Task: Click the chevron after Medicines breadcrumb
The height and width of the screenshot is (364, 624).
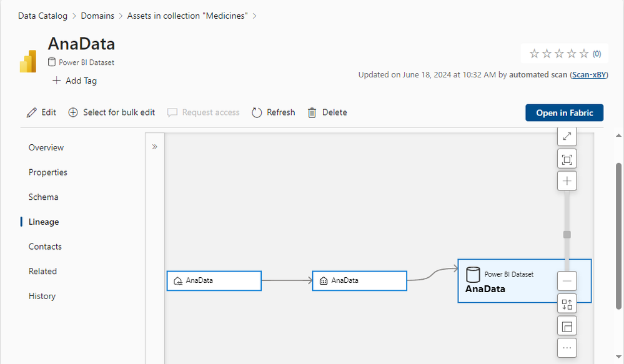Action: [255, 16]
